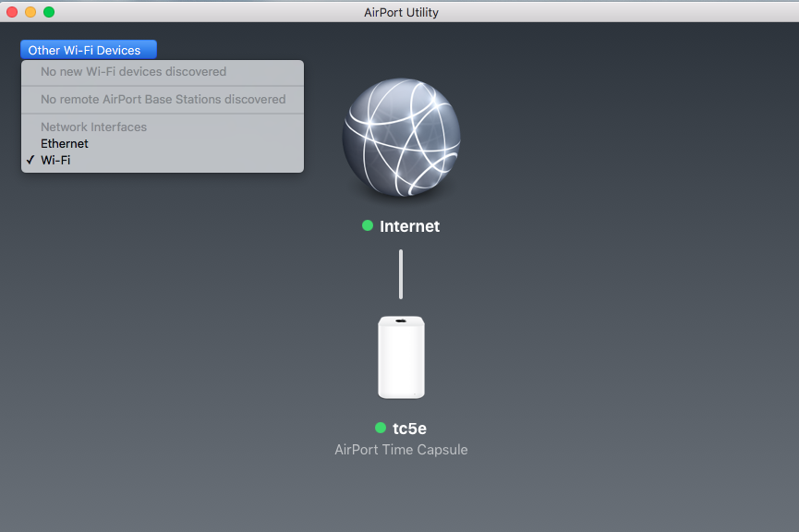Click the Internet label
Viewport: 799px width, 532px height.
(x=410, y=226)
